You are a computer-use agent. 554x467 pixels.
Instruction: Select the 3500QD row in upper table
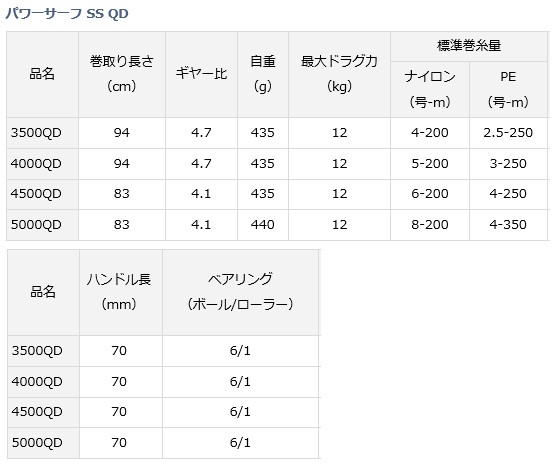(x=277, y=133)
